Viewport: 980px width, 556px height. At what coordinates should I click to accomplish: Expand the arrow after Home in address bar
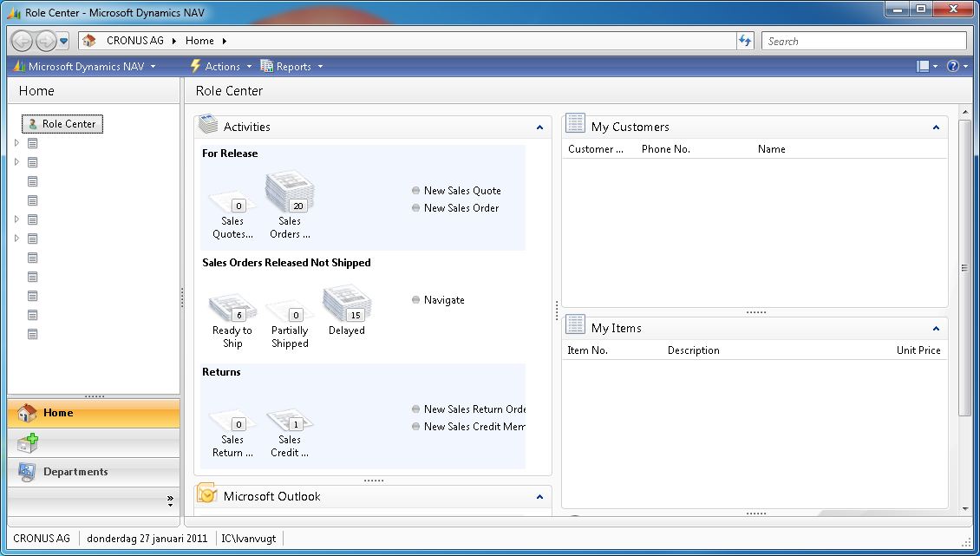pos(225,41)
